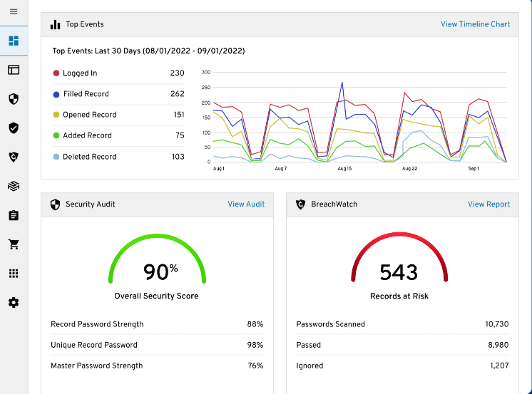The width and height of the screenshot is (532, 394).
Task: Select the Logged In event label
Action: pyautogui.click(x=80, y=73)
